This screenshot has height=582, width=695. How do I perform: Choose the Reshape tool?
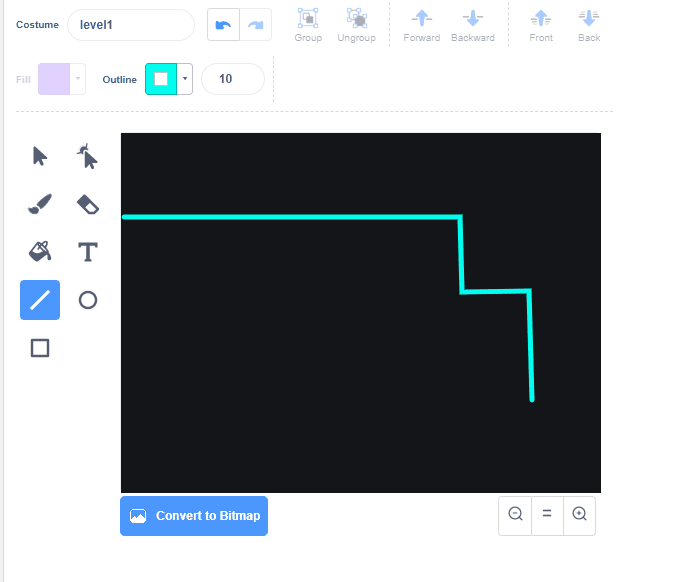pyautogui.click(x=88, y=156)
